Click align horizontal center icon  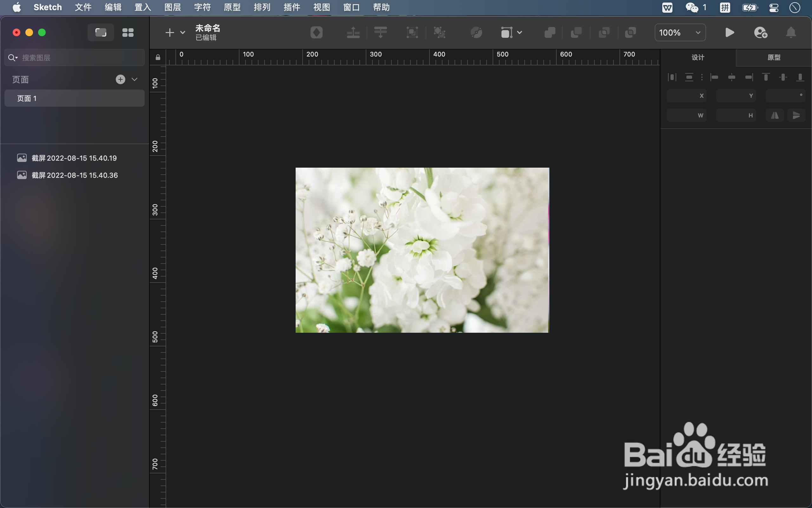(731, 77)
